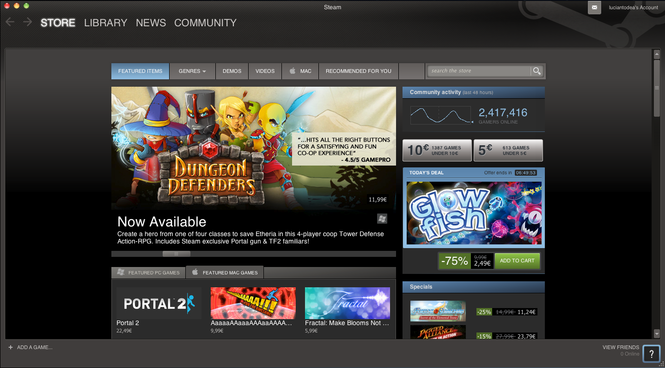665x368 pixels.
Task: Select Featured PC Games tab
Action: [148, 273]
